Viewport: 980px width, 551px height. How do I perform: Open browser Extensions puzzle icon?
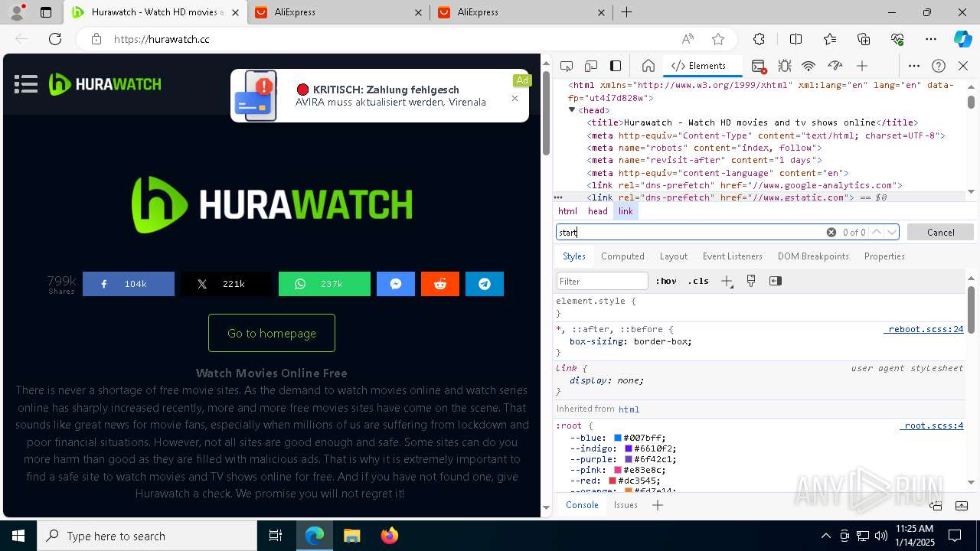759,39
